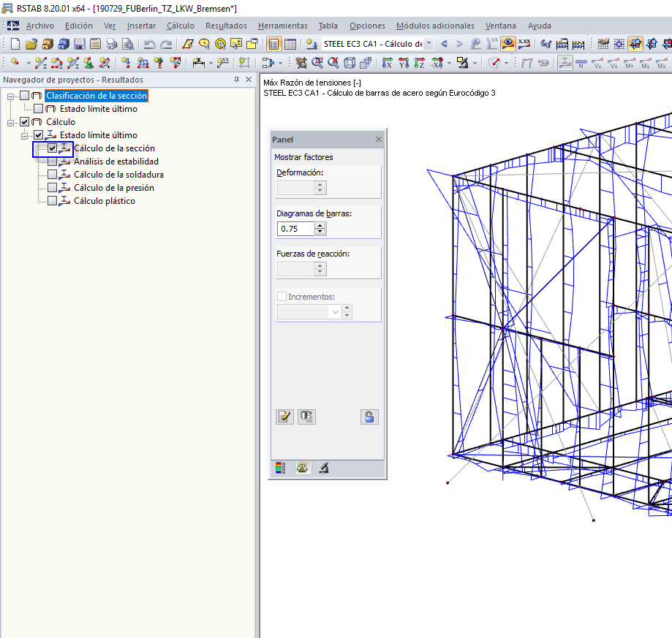Open the Ayuda menu
The image size is (672, 638).
tap(539, 26)
